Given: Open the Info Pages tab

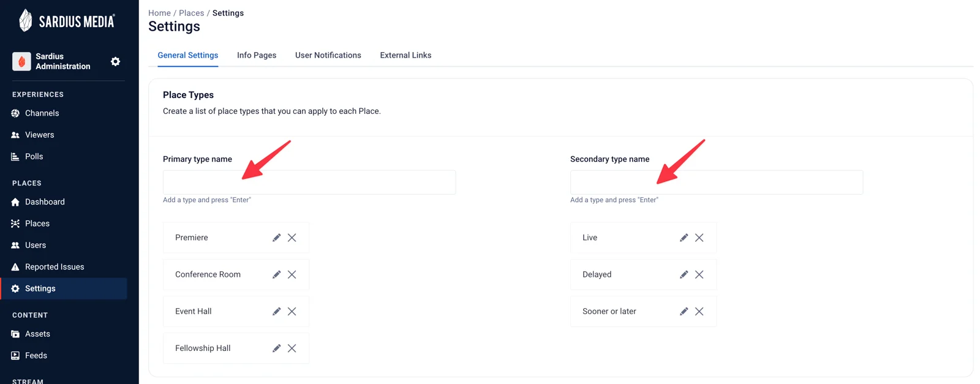Looking at the screenshot, I should [x=257, y=55].
